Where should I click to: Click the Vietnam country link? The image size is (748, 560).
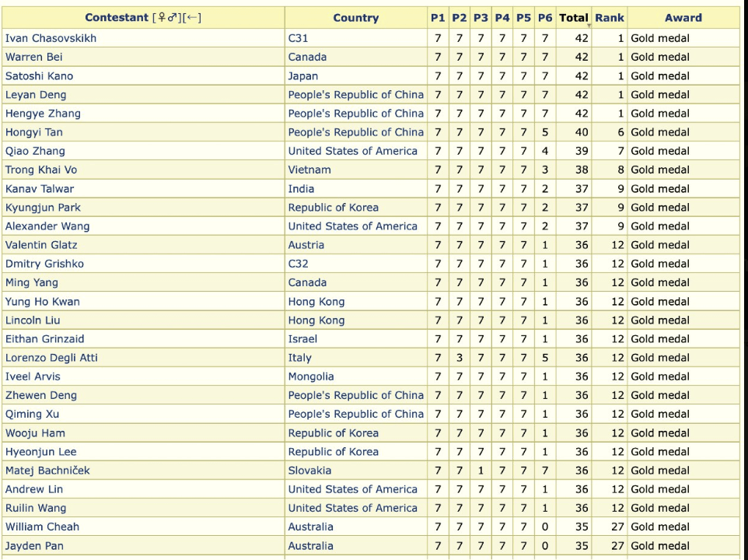(x=309, y=170)
